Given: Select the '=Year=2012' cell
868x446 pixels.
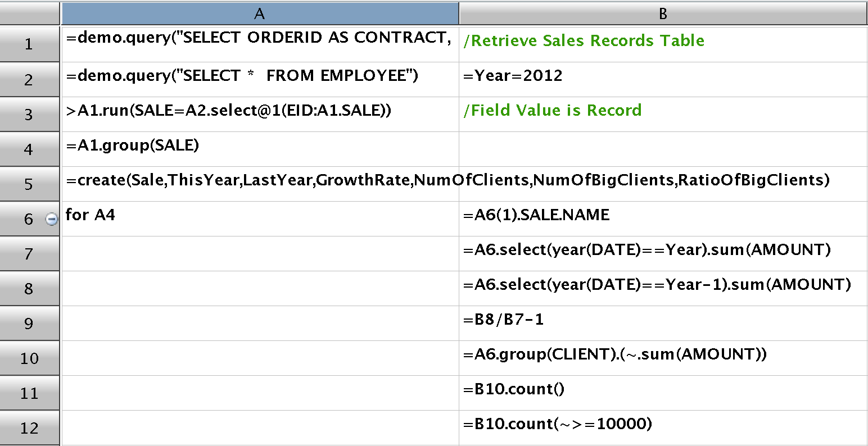Looking at the screenshot, I should point(513,76).
